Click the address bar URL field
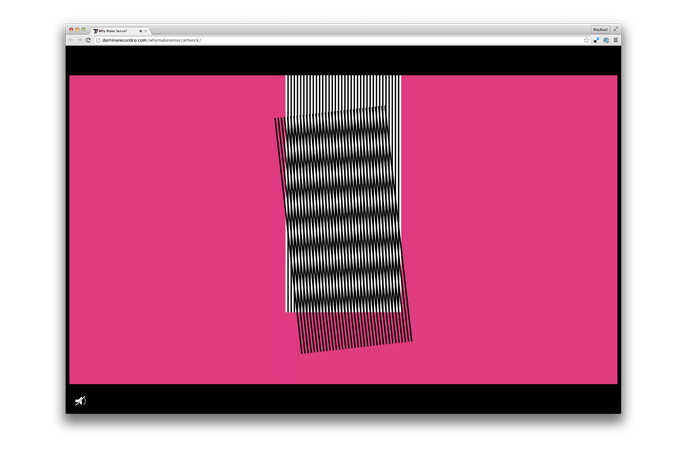 (300, 40)
